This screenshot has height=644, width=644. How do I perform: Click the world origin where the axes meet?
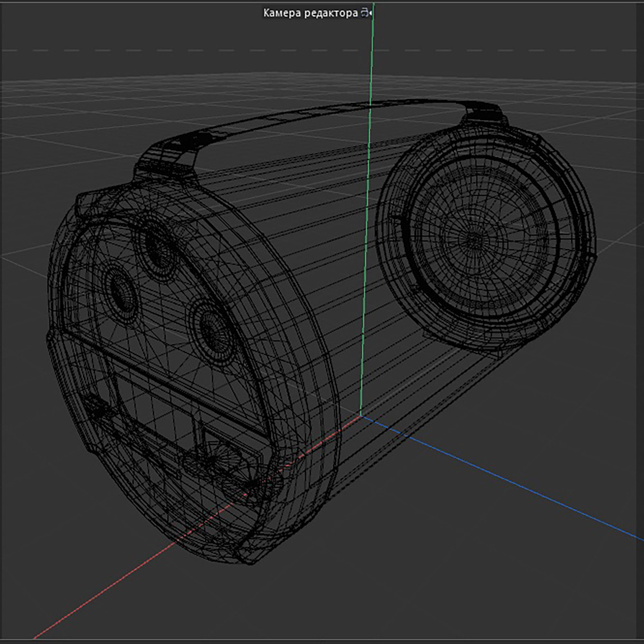361,415
